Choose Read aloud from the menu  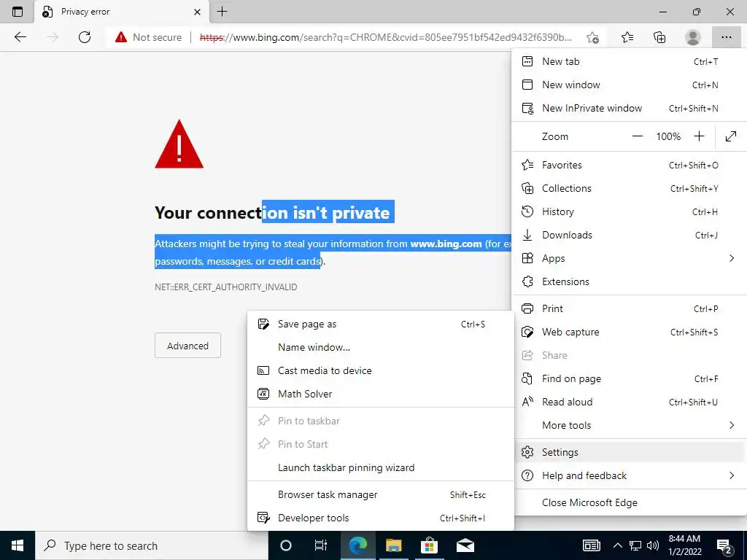pos(629,402)
